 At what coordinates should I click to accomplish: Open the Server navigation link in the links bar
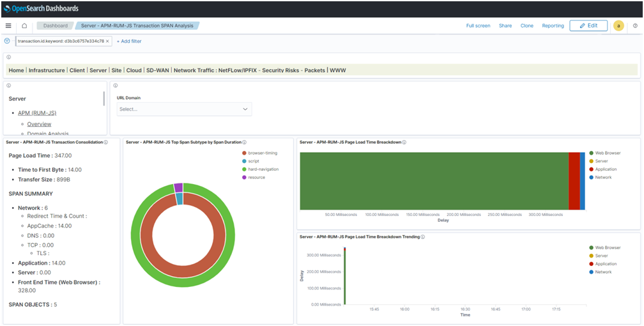pyautogui.click(x=98, y=70)
